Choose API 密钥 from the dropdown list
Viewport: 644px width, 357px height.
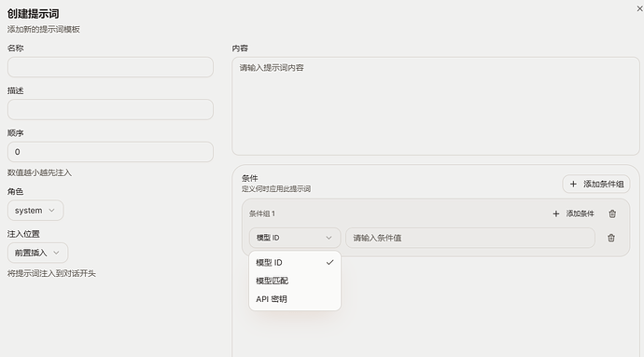click(x=295, y=299)
